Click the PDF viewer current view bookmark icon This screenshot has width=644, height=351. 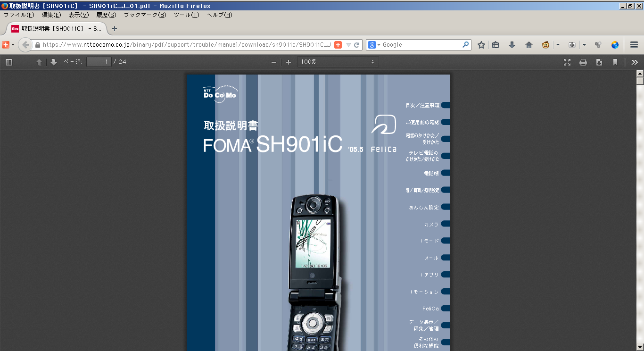(615, 62)
